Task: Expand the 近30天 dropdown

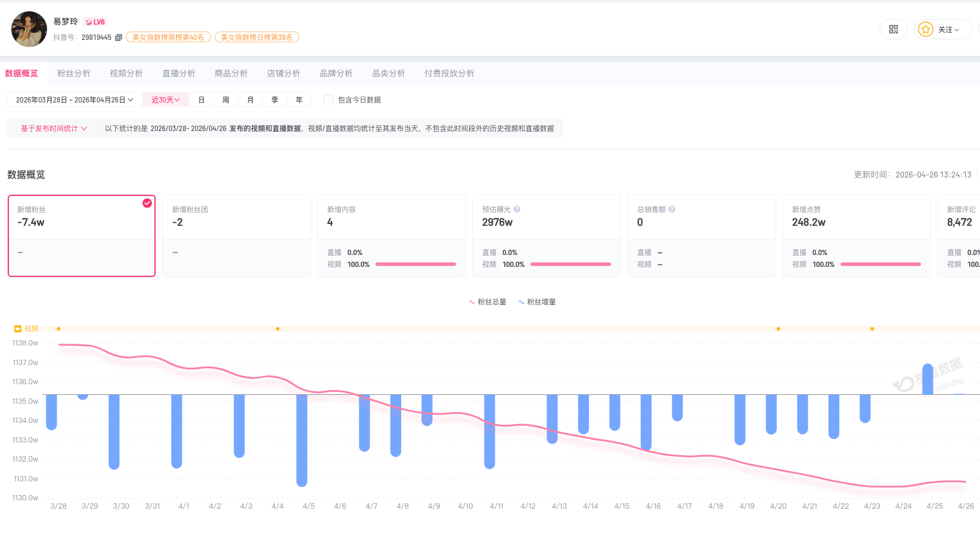Action: pyautogui.click(x=166, y=100)
